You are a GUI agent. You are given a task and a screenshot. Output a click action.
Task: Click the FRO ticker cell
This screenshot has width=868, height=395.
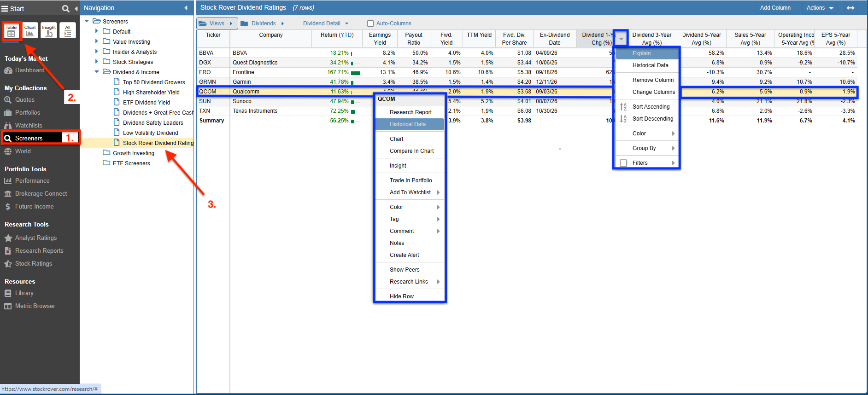click(x=213, y=72)
